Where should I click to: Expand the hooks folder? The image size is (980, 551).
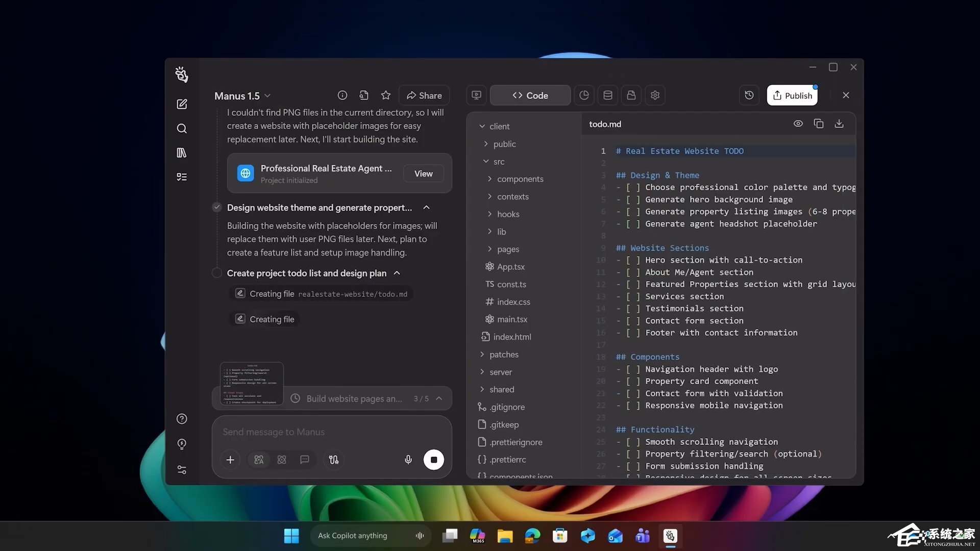click(489, 214)
